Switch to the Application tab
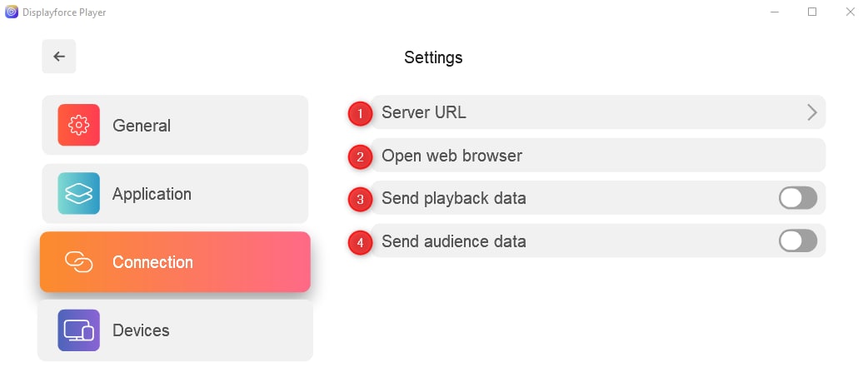 coord(175,193)
